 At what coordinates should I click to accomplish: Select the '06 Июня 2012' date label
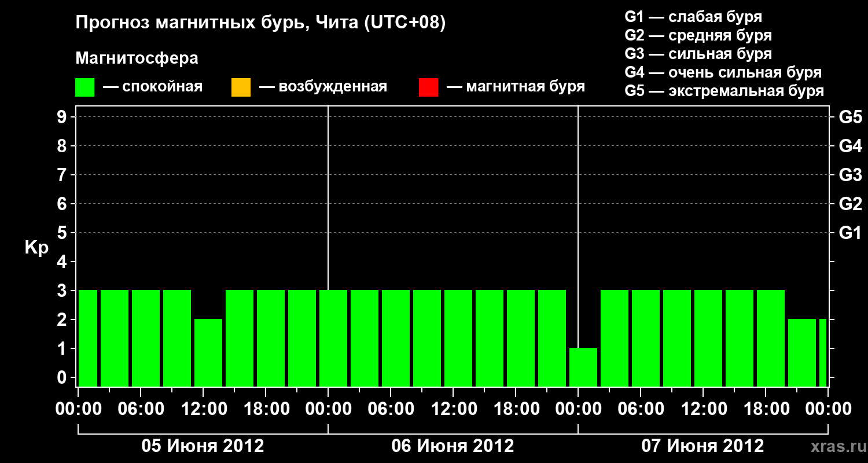pos(453,446)
